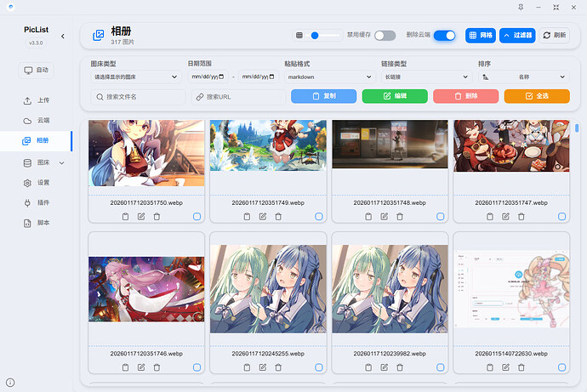
Task: Edit the 20260117120239982.webp image entry
Action: [x=385, y=367]
